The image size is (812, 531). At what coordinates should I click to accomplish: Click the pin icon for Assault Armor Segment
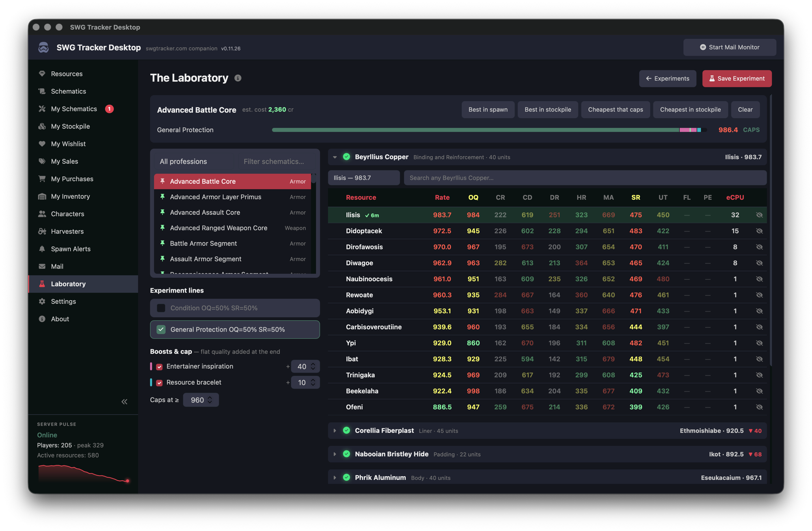(x=162, y=259)
